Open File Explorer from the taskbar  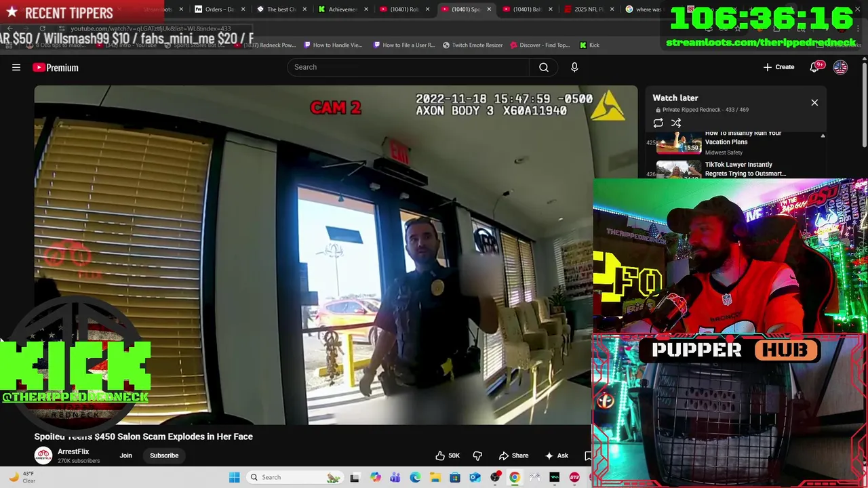coord(435,477)
